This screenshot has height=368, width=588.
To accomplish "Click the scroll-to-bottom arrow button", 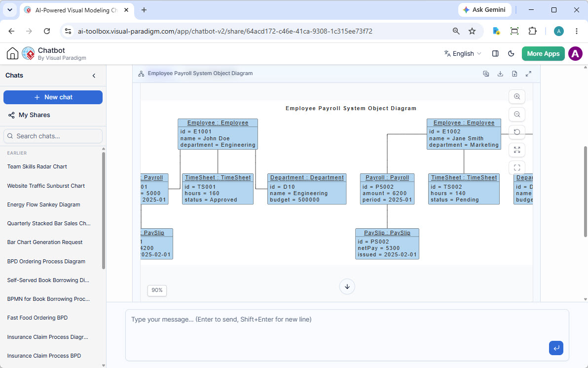I will click(x=347, y=287).
